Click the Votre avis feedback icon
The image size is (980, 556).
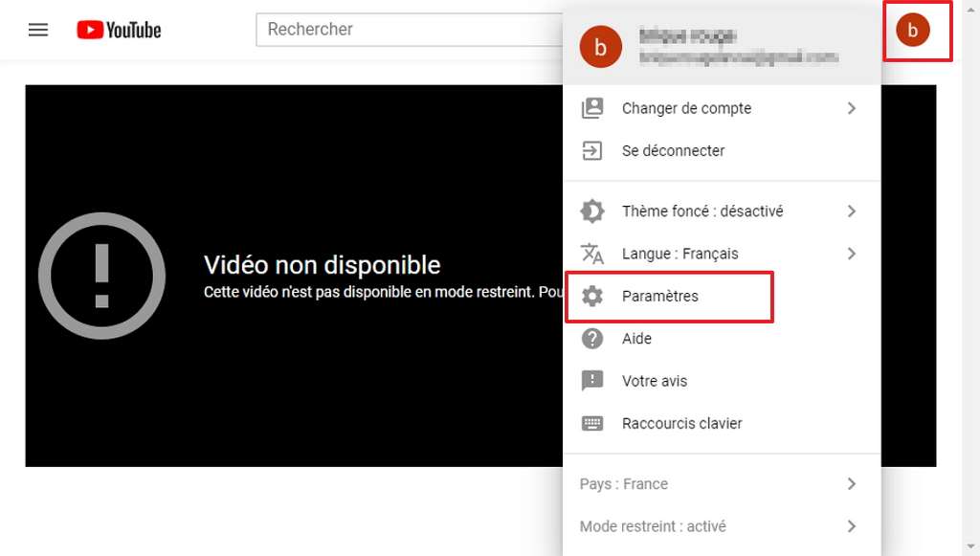(x=592, y=381)
